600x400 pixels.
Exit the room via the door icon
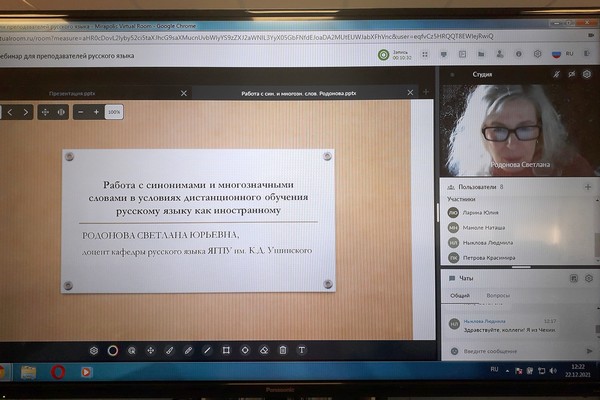coord(587,54)
